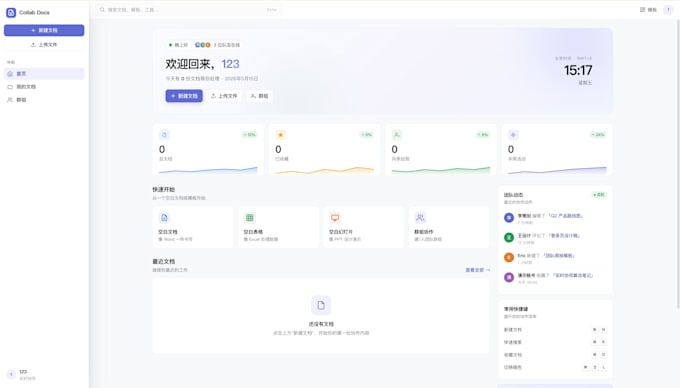680x388 pixels.
Task: Focus the top search field
Action: [x=189, y=10]
